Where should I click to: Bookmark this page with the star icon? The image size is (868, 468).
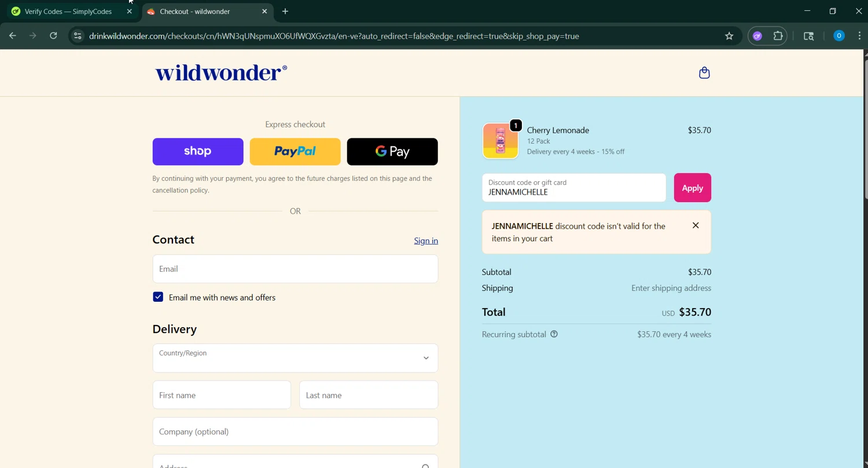click(729, 36)
